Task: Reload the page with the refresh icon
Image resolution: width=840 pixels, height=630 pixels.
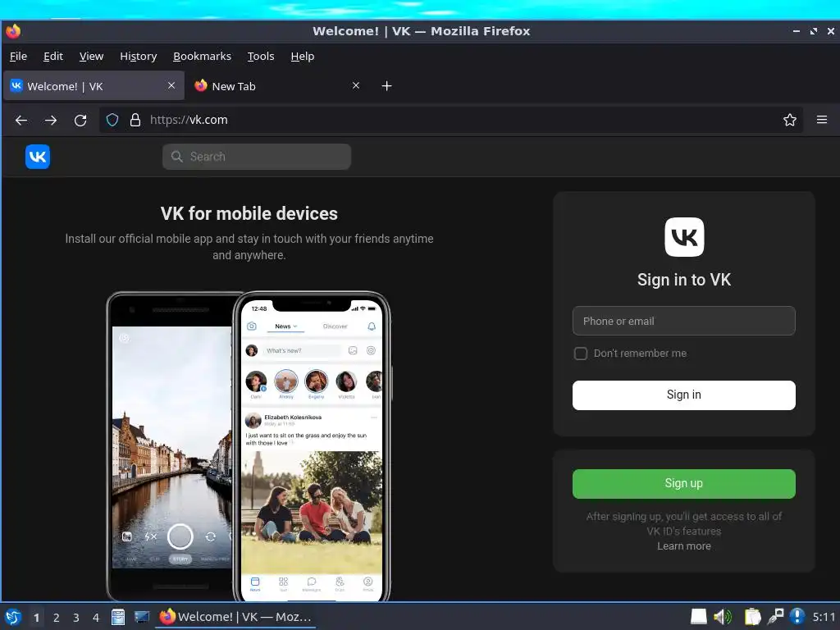Action: tap(80, 120)
